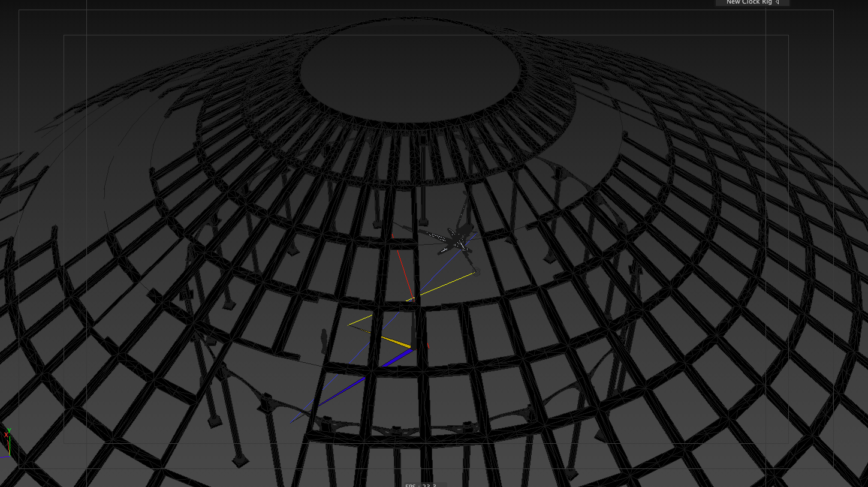Viewport: 868px width, 487px height.
Task: Click the red handle point atop the red line
Action: [x=393, y=235]
